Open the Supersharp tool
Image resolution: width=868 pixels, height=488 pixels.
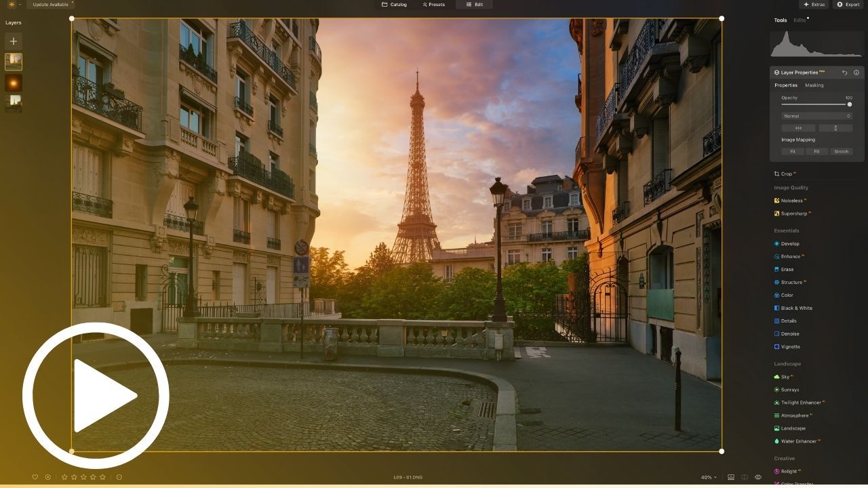792,213
